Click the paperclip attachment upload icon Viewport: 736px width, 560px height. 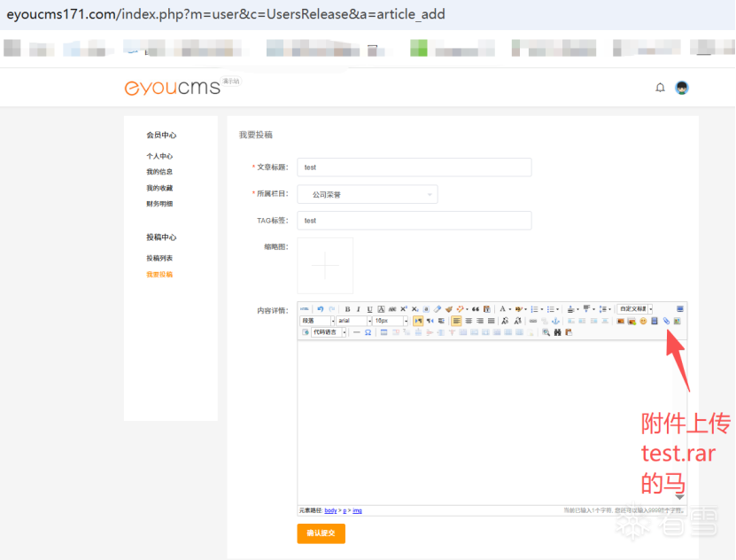[x=667, y=321]
